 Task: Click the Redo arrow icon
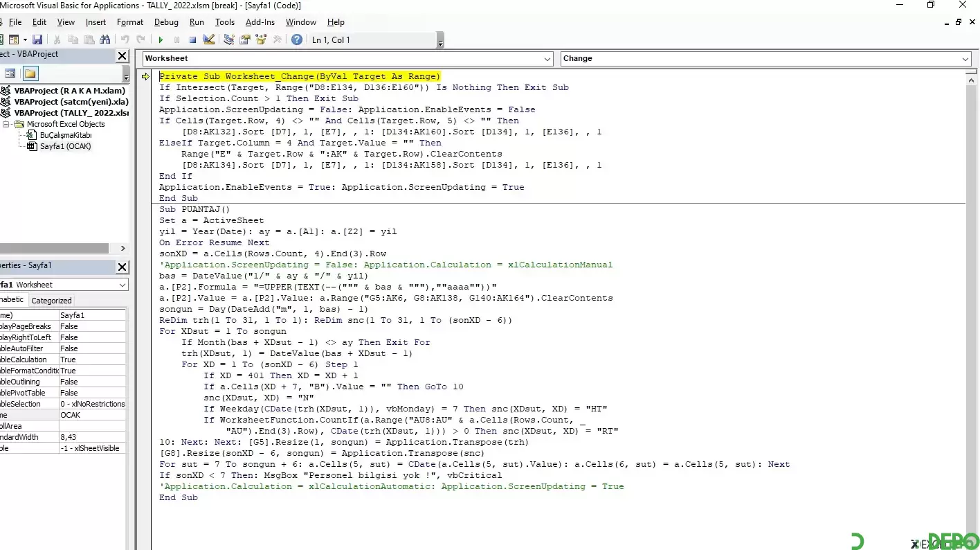pyautogui.click(x=141, y=40)
